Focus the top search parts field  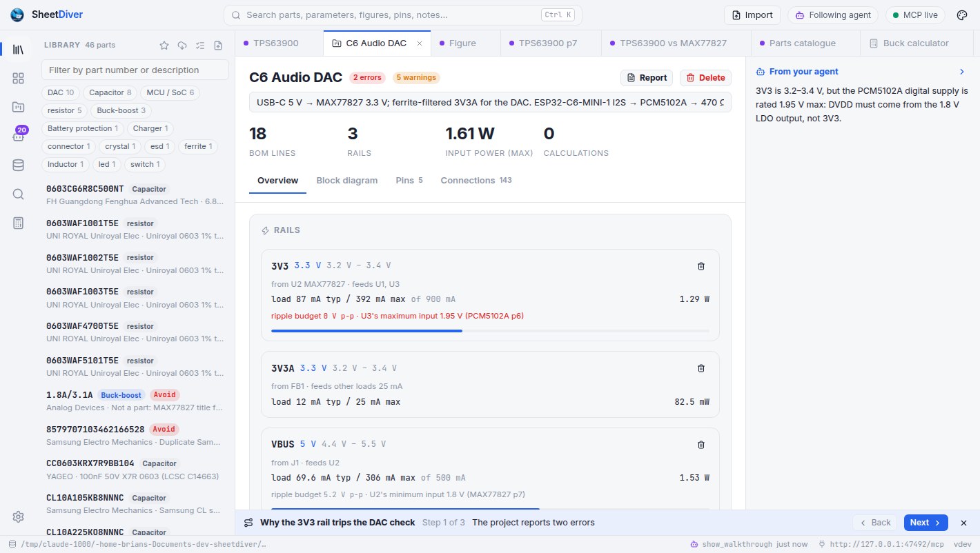(x=403, y=15)
